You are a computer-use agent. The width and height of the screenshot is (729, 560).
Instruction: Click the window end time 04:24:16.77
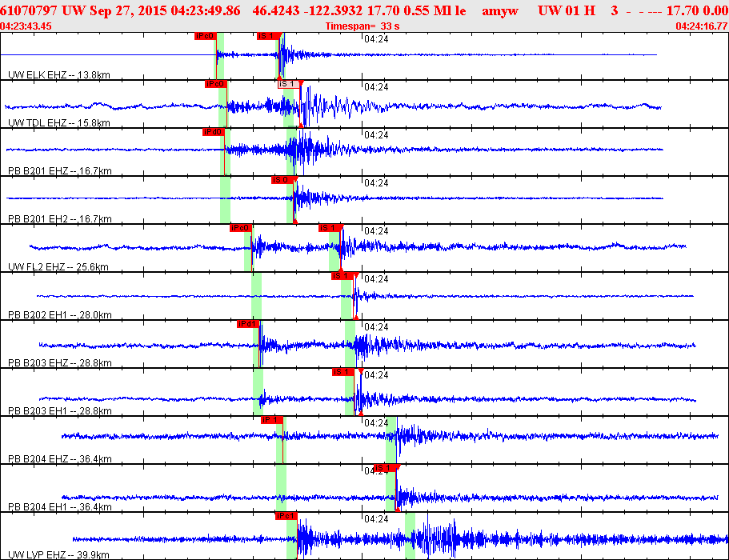coord(702,26)
